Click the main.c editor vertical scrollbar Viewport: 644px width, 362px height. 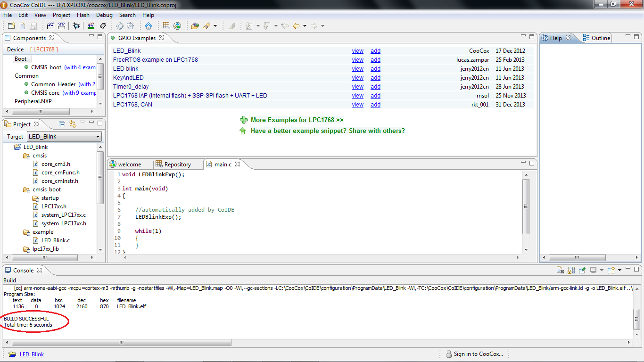tap(526, 206)
